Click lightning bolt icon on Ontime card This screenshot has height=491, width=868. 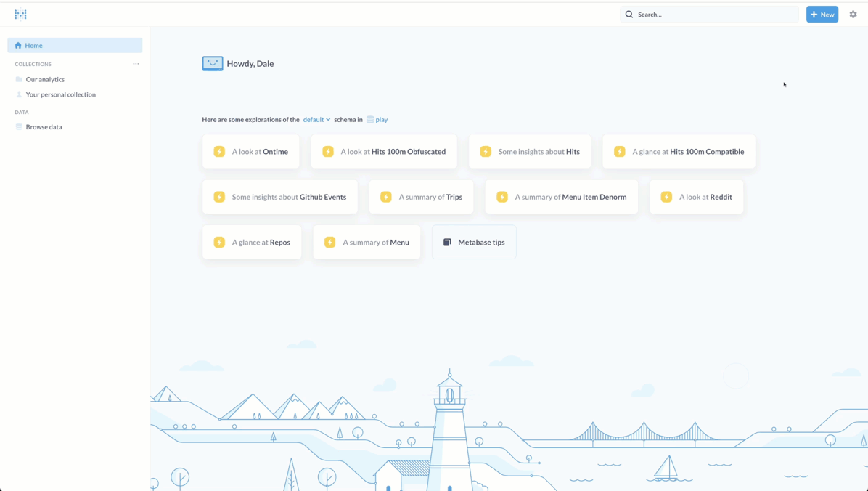tap(219, 152)
